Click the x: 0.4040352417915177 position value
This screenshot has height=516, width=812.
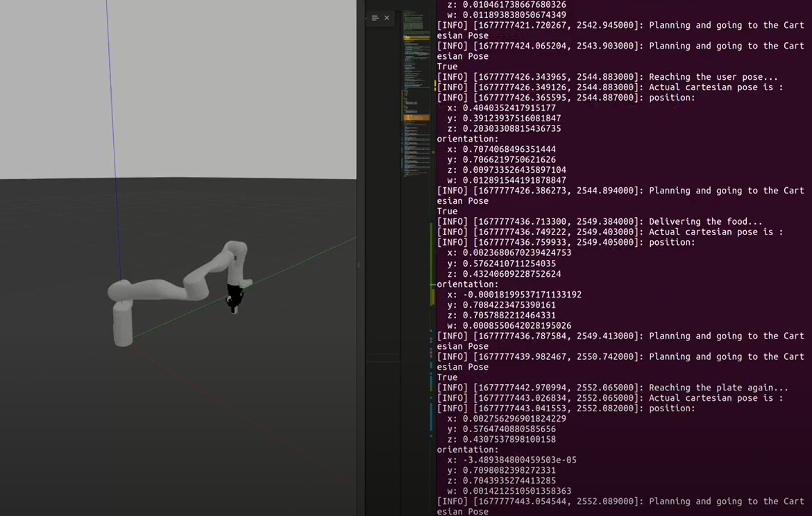[501, 108]
